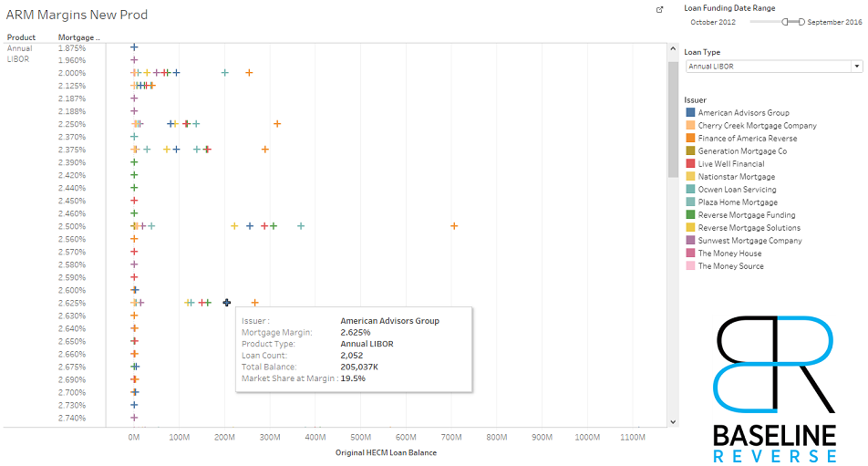Screen dimensions: 868x466
Task: Select Generation Mortgage Co legend swatch
Action: 690,150
